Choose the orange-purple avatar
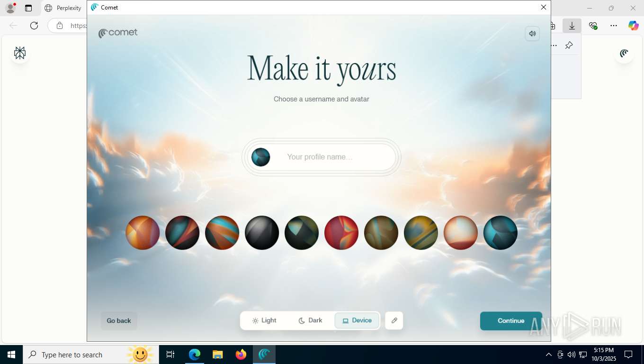This screenshot has width=644, height=364. pyautogui.click(x=143, y=233)
